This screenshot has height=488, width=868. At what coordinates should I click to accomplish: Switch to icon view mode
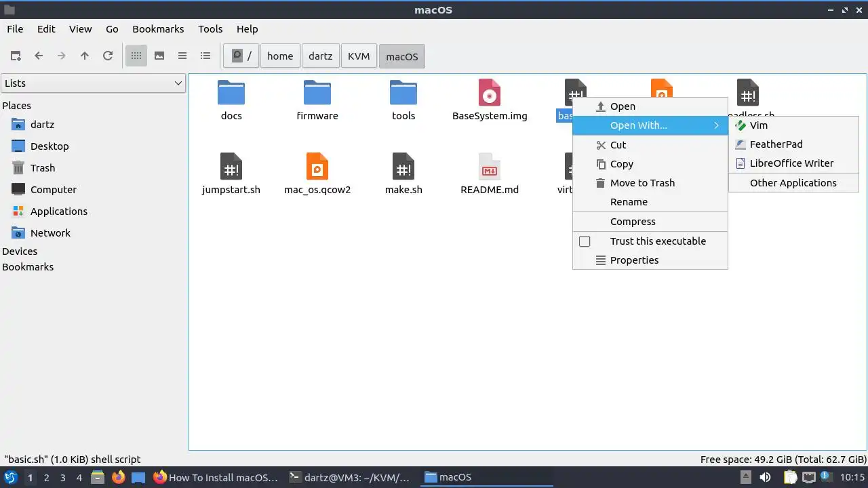(136, 56)
